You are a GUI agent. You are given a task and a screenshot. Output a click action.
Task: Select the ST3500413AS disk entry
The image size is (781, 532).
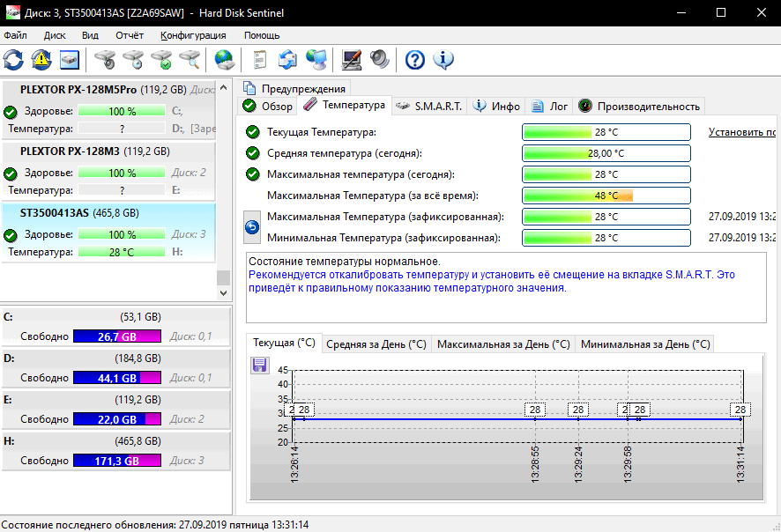[108, 232]
